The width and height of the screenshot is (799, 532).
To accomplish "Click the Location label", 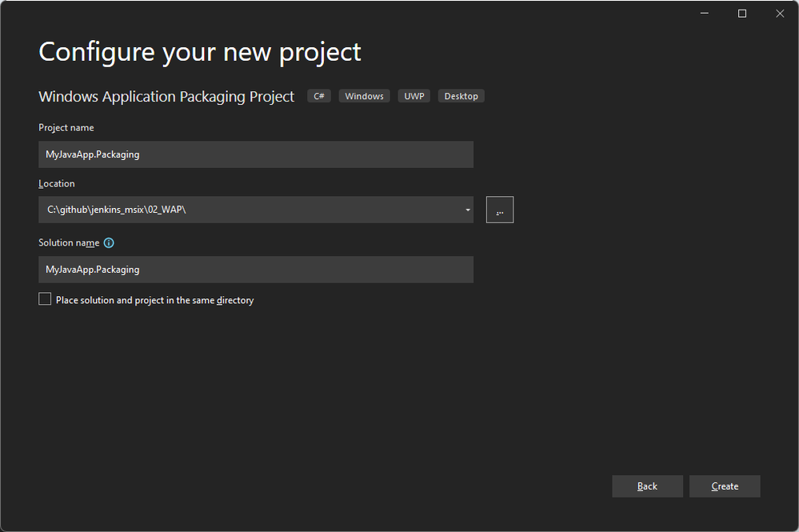I will (57, 183).
